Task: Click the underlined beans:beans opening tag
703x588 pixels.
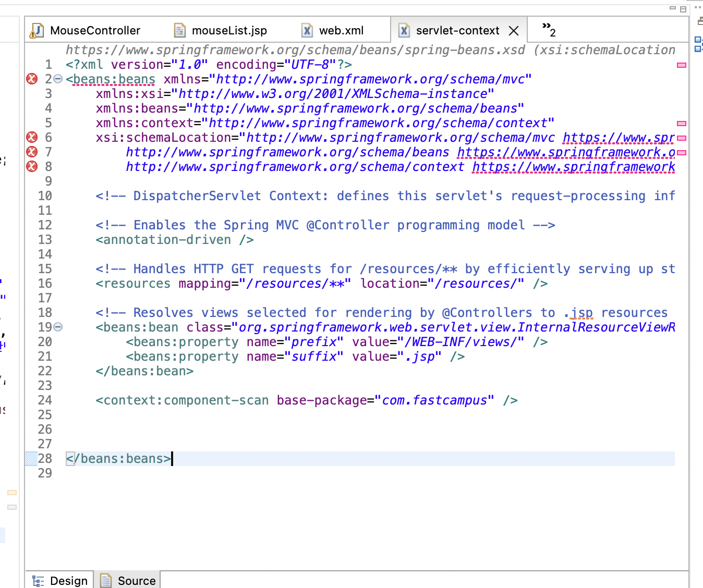Action: (x=114, y=79)
